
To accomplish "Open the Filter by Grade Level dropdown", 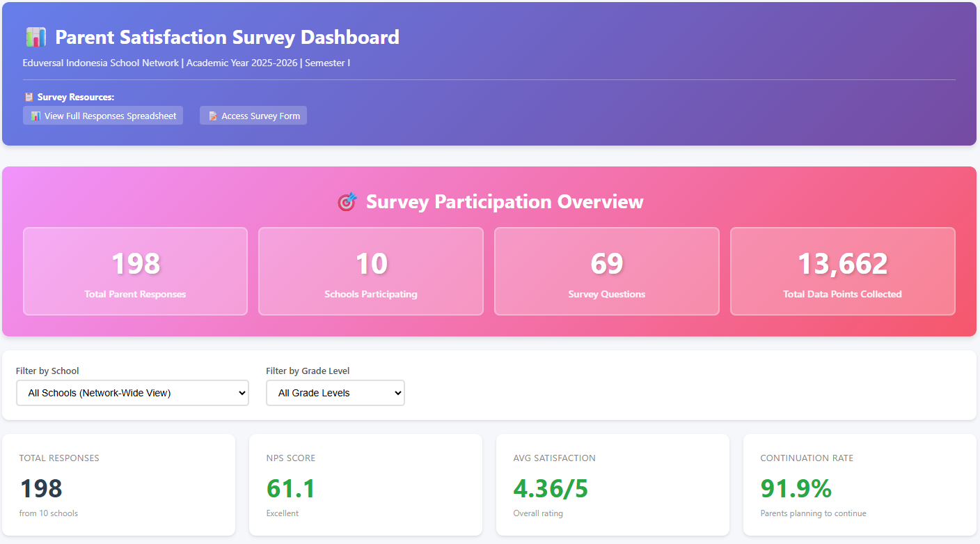I will (x=335, y=393).
